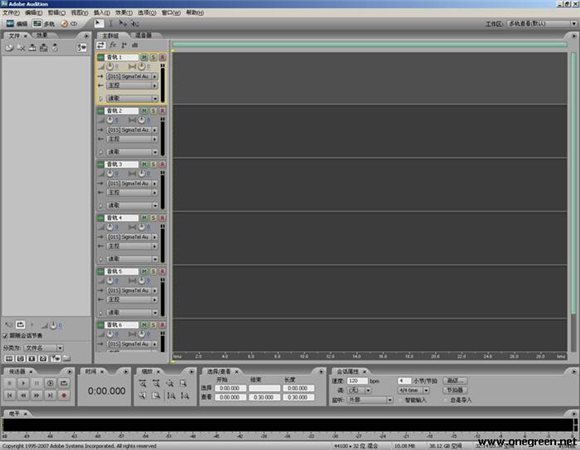Screen dimensions: 580x450
Task: Open time signature 4/4 time dropdown
Action: (x=414, y=390)
